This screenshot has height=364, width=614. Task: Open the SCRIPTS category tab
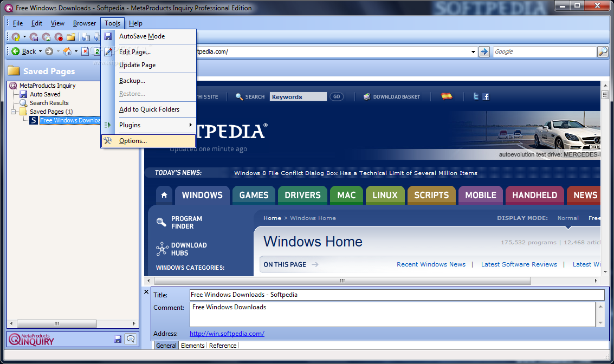[431, 195]
